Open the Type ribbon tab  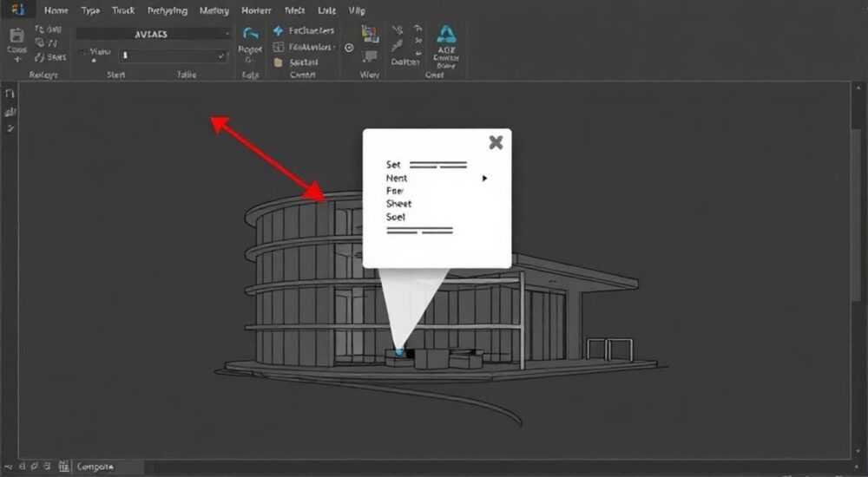[x=90, y=10]
